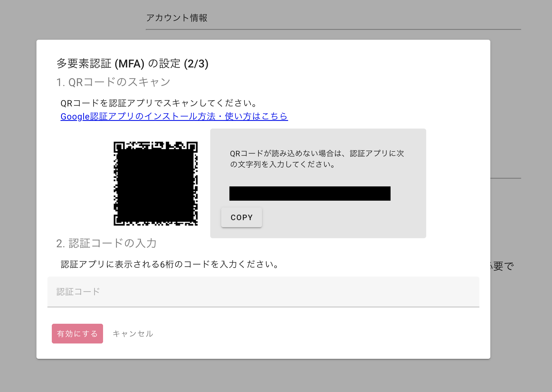The image size is (552, 392).
Task: Click the 1. QRコードのスキャン step heading
Action: pyautogui.click(x=113, y=82)
